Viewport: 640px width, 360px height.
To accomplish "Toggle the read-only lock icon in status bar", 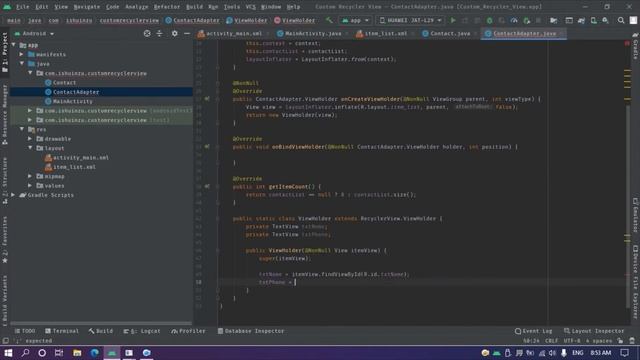I will click(x=620, y=341).
